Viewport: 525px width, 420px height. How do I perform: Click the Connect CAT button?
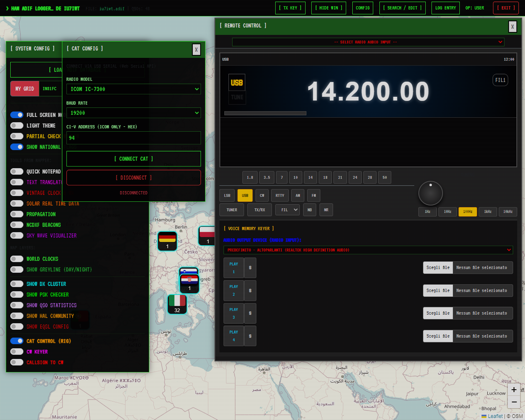tap(133, 159)
